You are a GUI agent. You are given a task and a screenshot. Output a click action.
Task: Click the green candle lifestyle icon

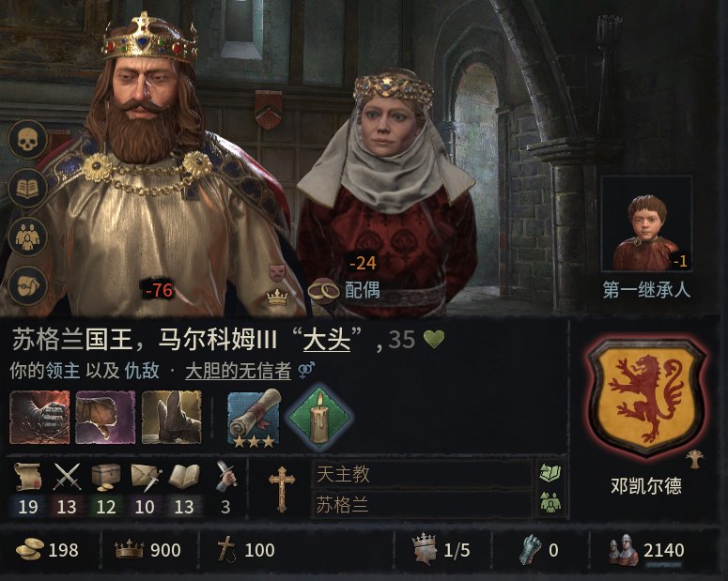click(x=318, y=417)
